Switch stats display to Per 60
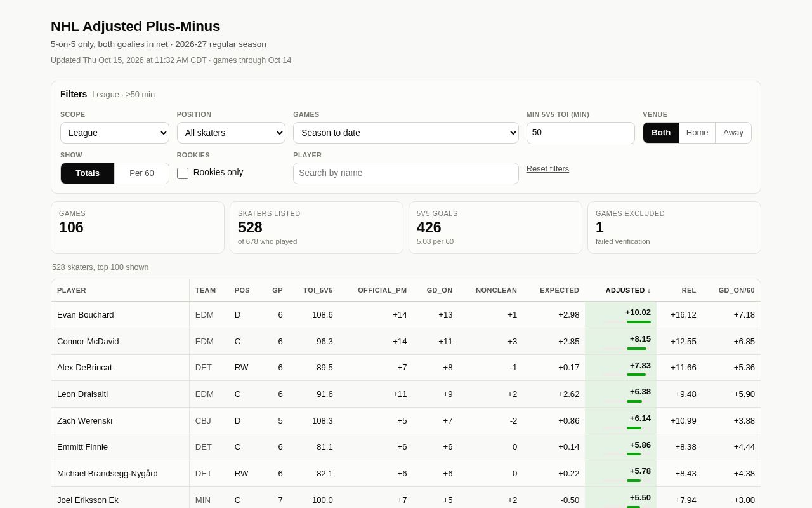812x508 pixels. pos(141,173)
